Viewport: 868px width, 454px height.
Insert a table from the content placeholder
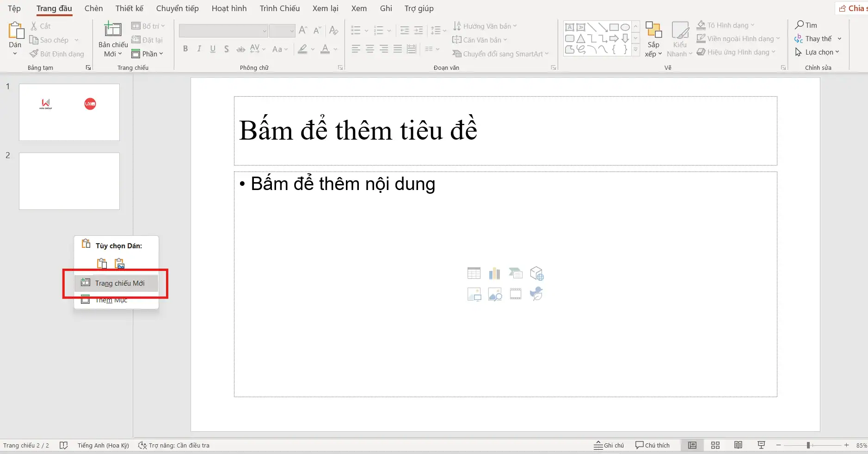point(474,273)
